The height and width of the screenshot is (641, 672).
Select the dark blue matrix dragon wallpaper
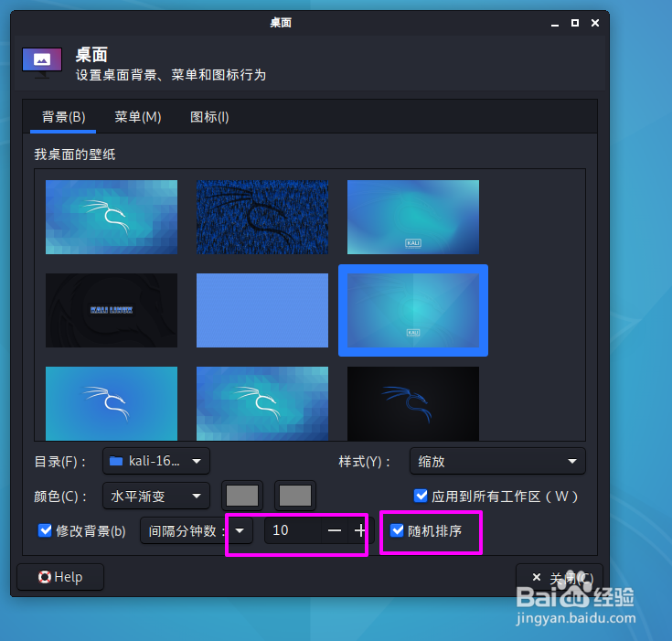pyautogui.click(x=262, y=217)
